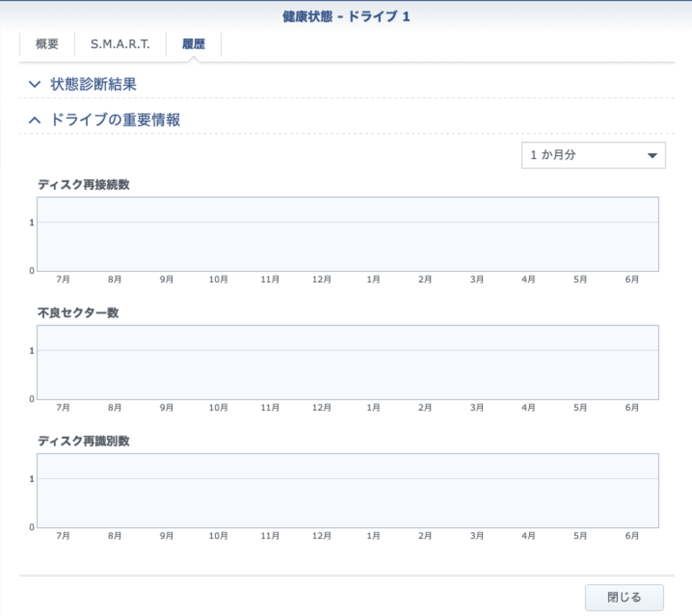Close the dialog using the 閉じる button

click(x=624, y=597)
